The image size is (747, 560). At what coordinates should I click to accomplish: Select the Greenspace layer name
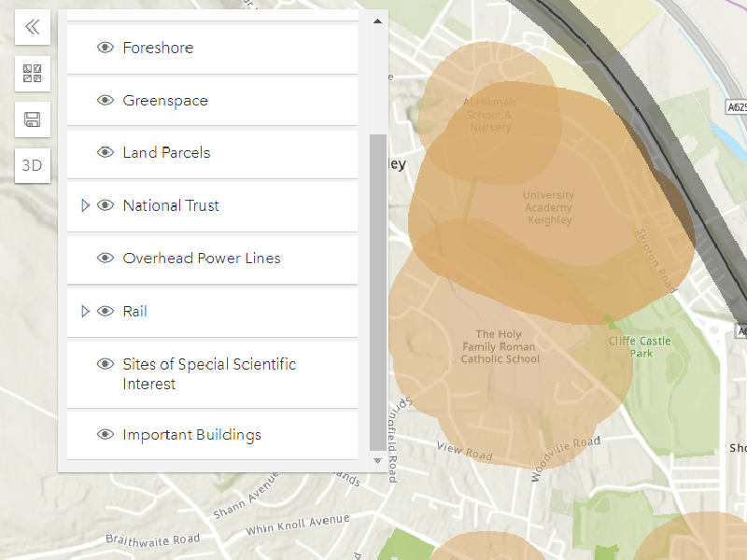tap(165, 101)
